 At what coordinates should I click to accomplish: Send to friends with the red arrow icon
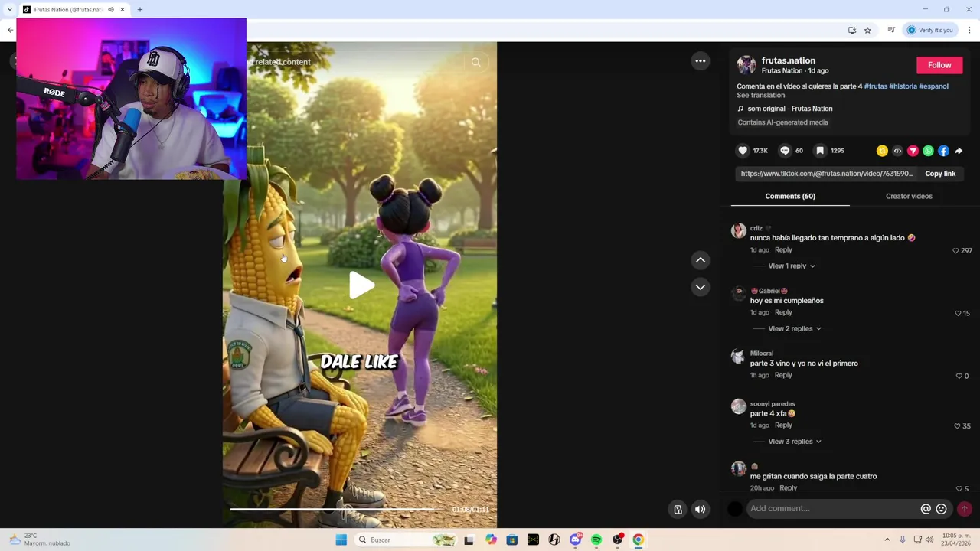point(913,151)
